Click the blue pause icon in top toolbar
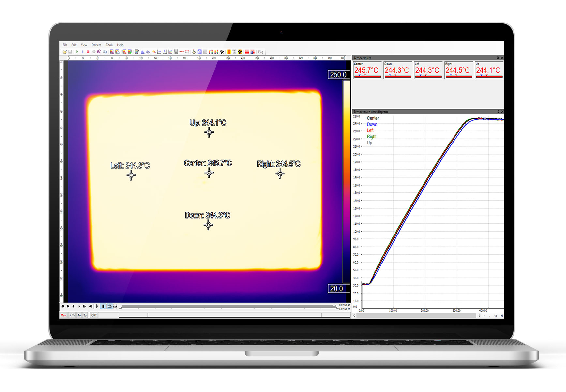The width and height of the screenshot is (566, 392). [x=82, y=52]
